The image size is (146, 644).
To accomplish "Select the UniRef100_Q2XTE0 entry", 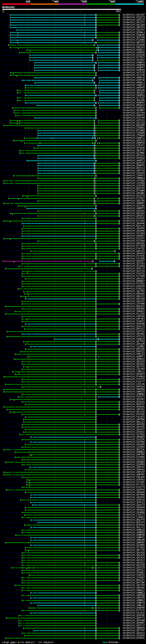I will point(134,263).
